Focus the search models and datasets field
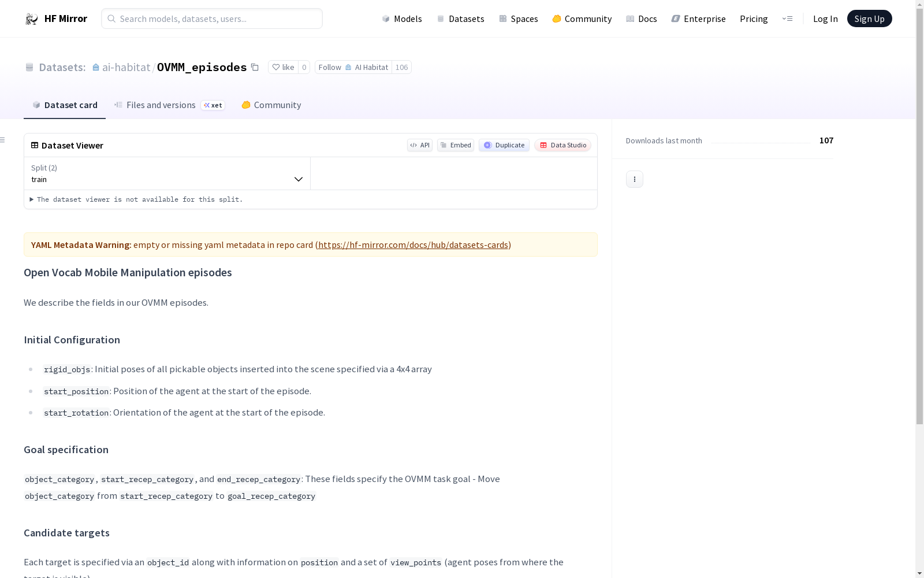Screen dimensions: 924x578 [x=212, y=18]
